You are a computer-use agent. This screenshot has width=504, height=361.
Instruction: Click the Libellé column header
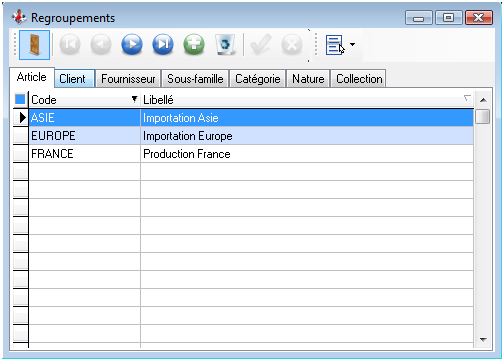pos(307,100)
